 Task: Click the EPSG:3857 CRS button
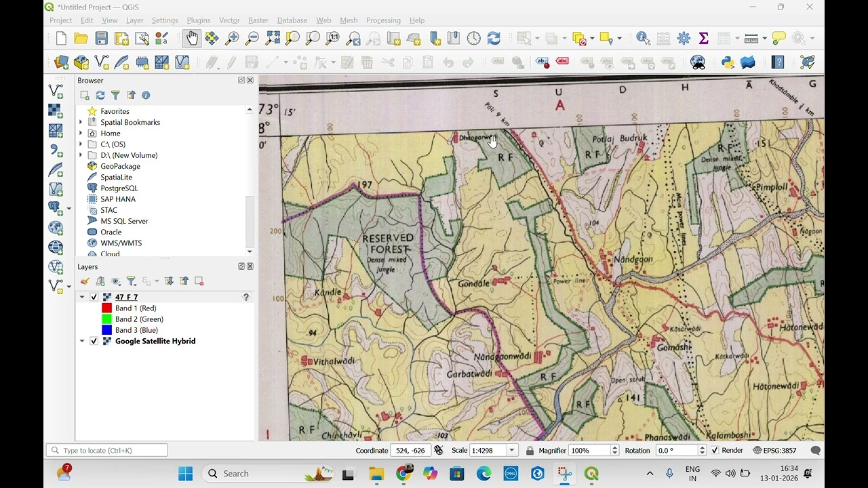(774, 450)
